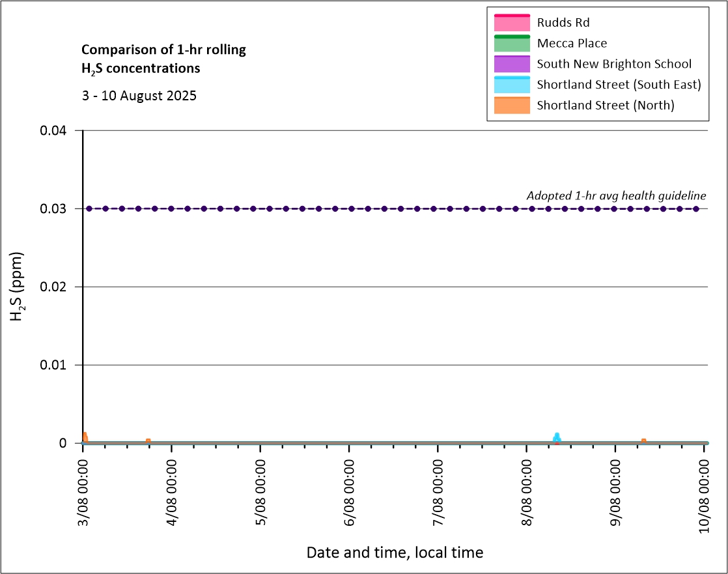Click the South New Brighton School legend label
The height and width of the screenshot is (574, 728).
pyautogui.click(x=613, y=64)
